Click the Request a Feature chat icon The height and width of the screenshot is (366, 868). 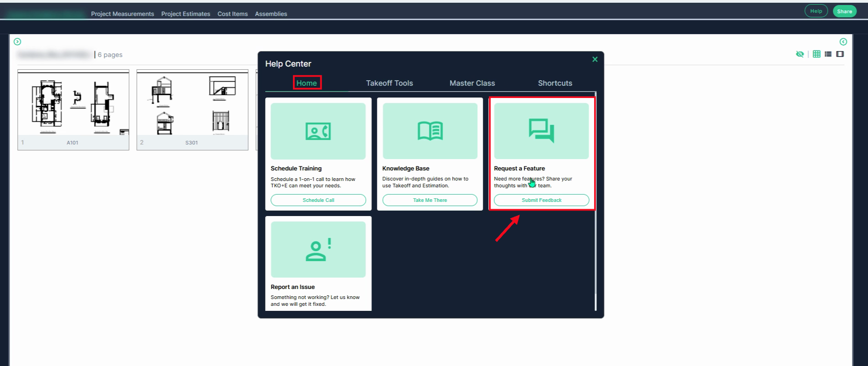click(541, 131)
